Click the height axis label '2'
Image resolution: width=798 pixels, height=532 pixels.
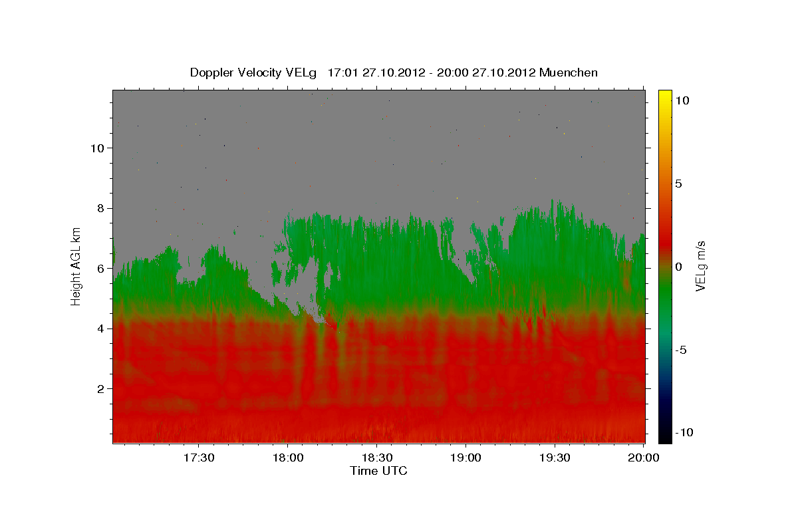[x=100, y=388]
